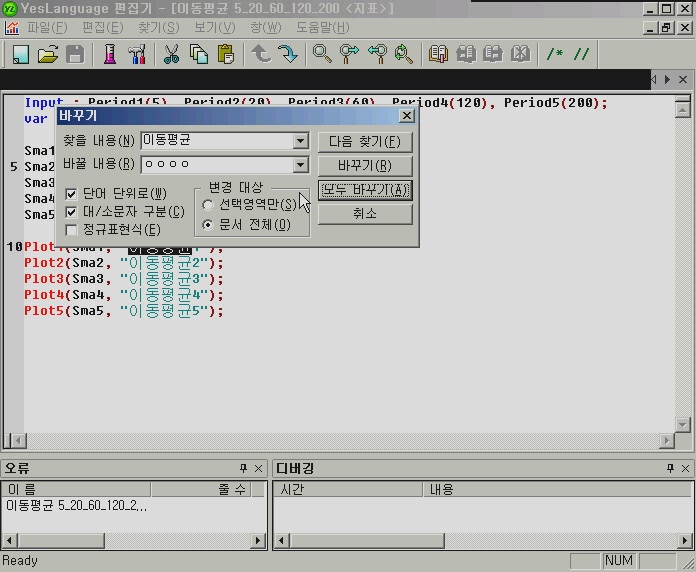Click the New file toolbar icon

pos(20,54)
